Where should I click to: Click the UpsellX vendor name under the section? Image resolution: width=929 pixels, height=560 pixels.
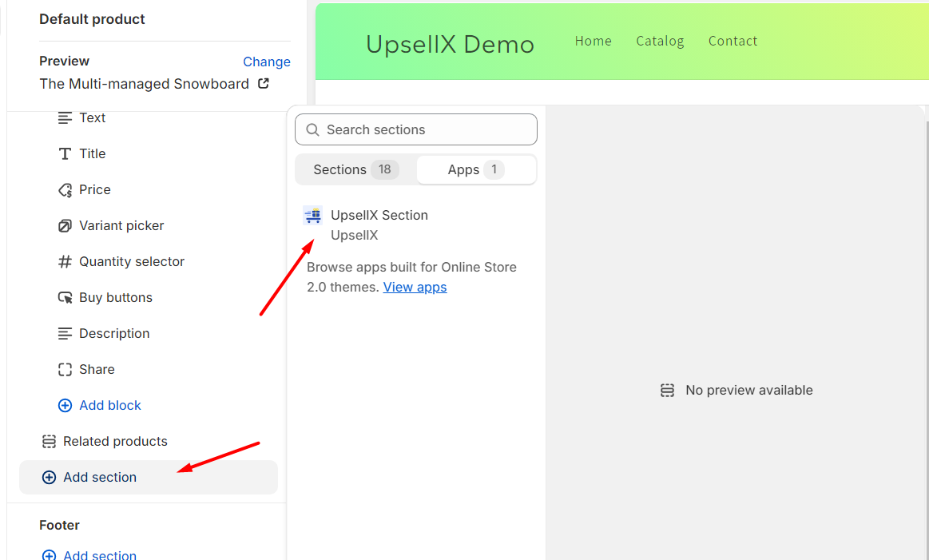355,235
